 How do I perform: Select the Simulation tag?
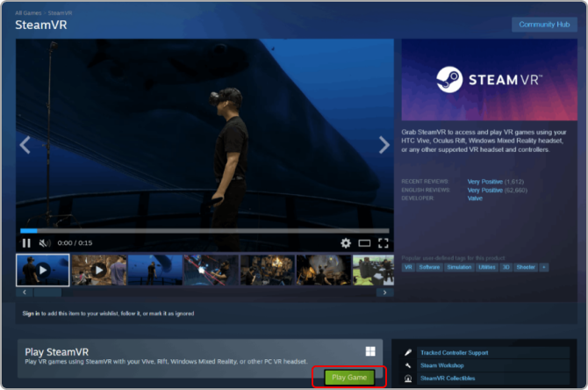pyautogui.click(x=459, y=267)
